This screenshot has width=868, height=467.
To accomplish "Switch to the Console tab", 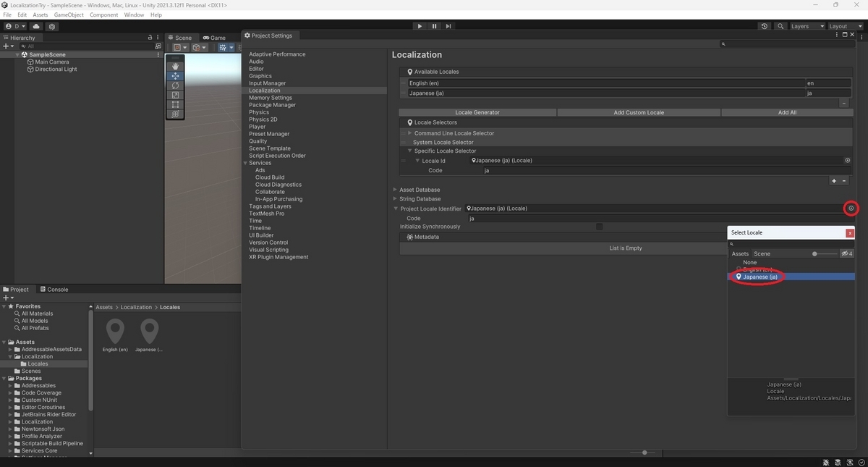I will 54,290.
